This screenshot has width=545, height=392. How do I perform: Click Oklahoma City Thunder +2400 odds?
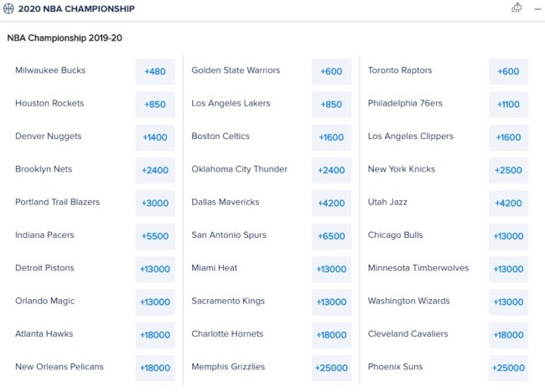(331, 170)
